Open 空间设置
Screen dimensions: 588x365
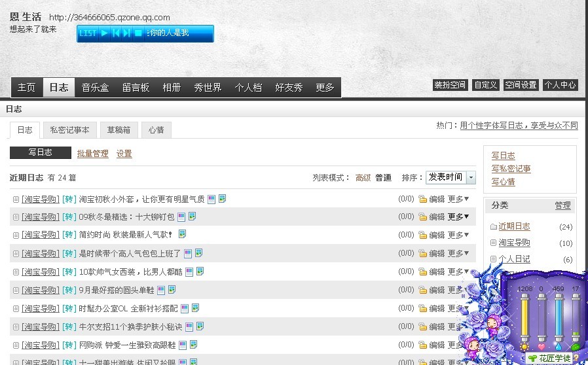521,85
